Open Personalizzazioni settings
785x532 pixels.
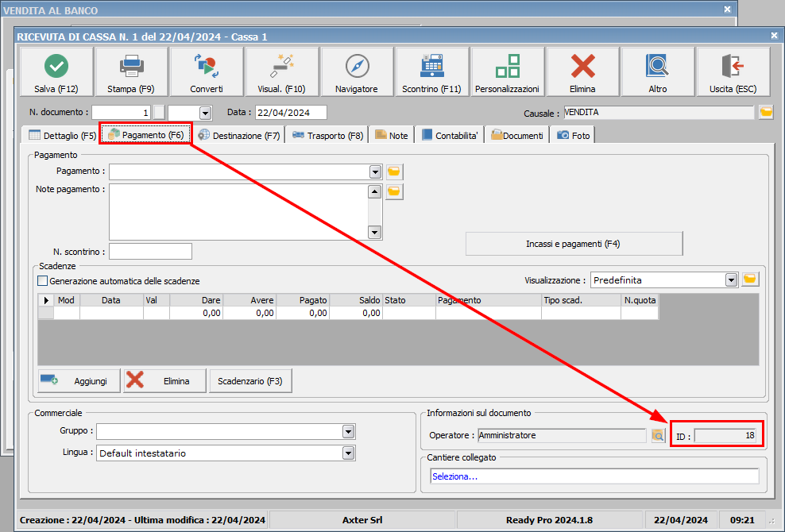pyautogui.click(x=507, y=71)
